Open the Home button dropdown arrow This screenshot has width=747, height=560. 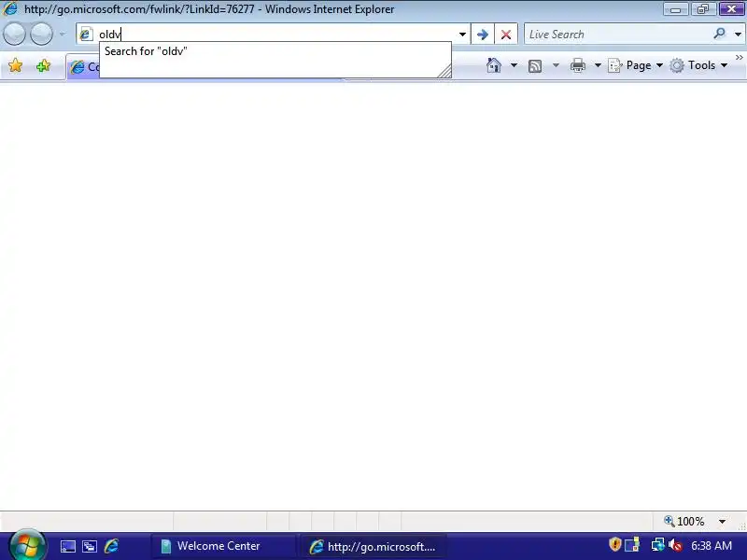point(514,65)
